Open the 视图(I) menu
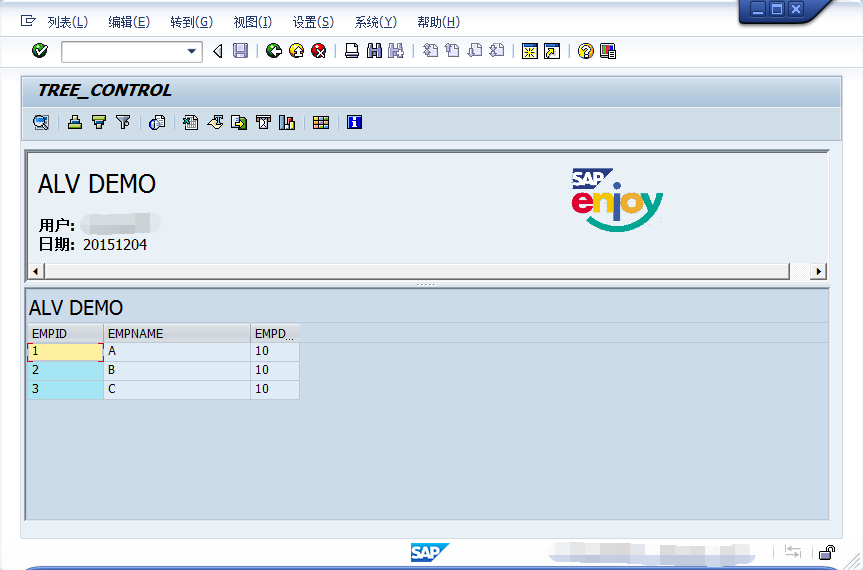 pyautogui.click(x=253, y=22)
